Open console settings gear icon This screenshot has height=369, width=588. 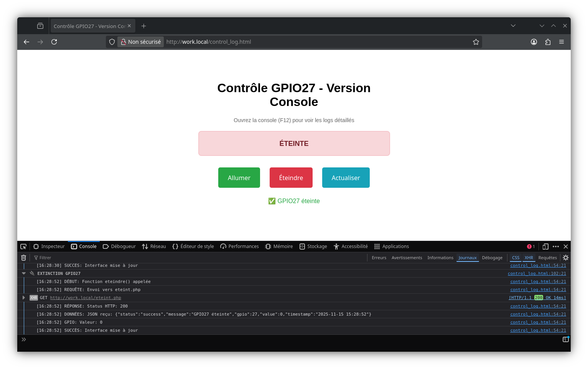(565, 258)
